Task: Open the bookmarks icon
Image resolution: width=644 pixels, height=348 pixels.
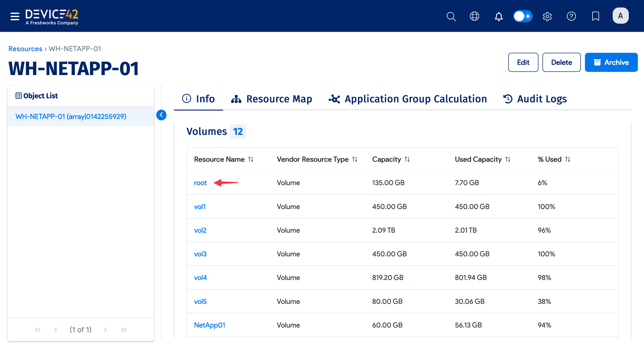Action: point(595,16)
